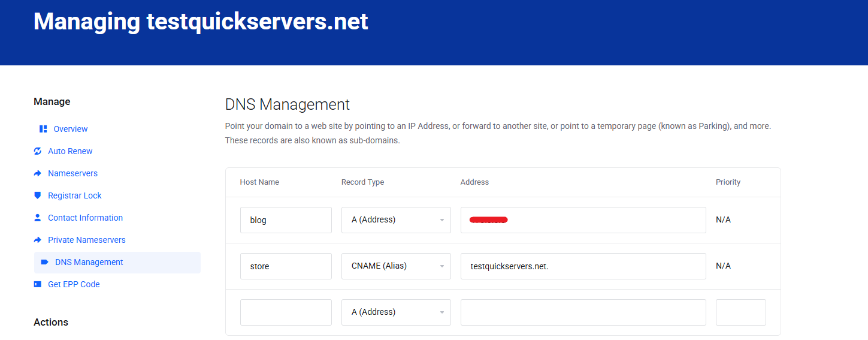Go to the Nameservers link

[72, 173]
